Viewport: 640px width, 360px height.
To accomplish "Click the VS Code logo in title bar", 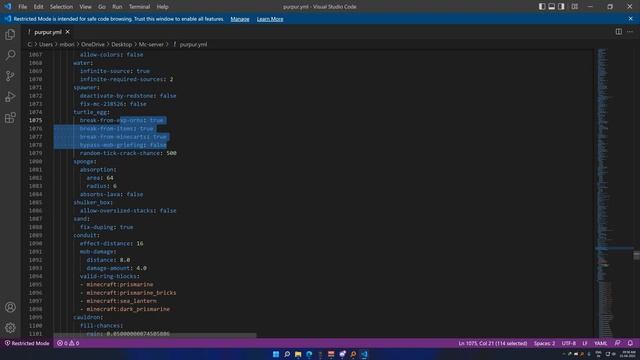I will [x=8, y=7].
